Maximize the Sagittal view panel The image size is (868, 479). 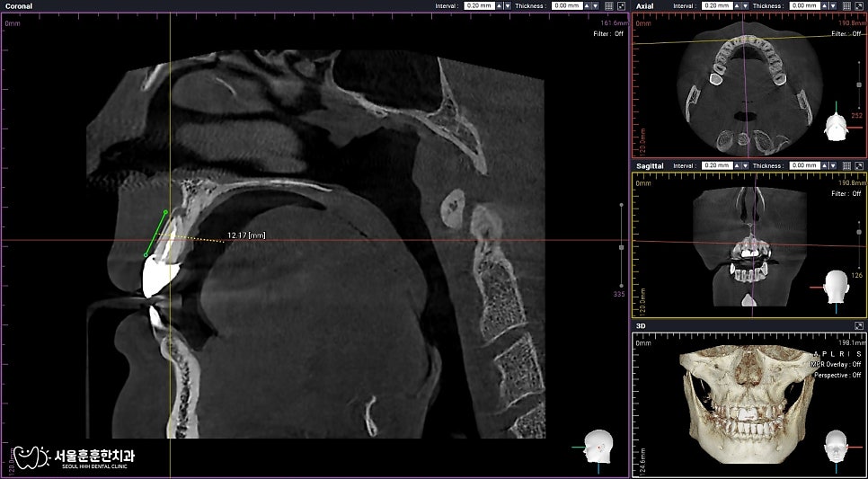coord(859,166)
